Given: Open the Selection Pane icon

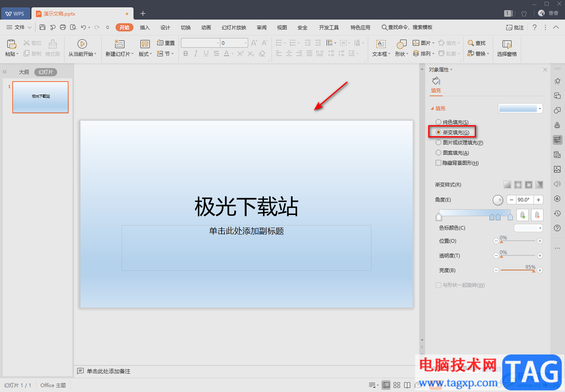Looking at the screenshot, I should [507, 44].
